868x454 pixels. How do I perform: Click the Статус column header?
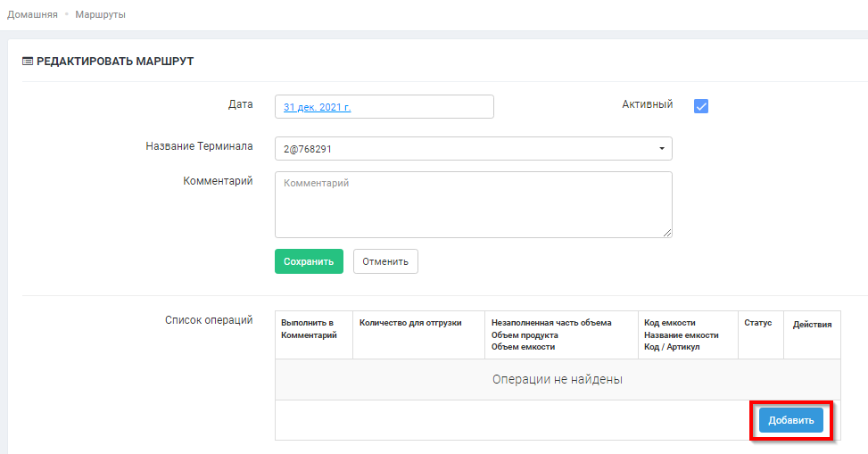point(757,323)
